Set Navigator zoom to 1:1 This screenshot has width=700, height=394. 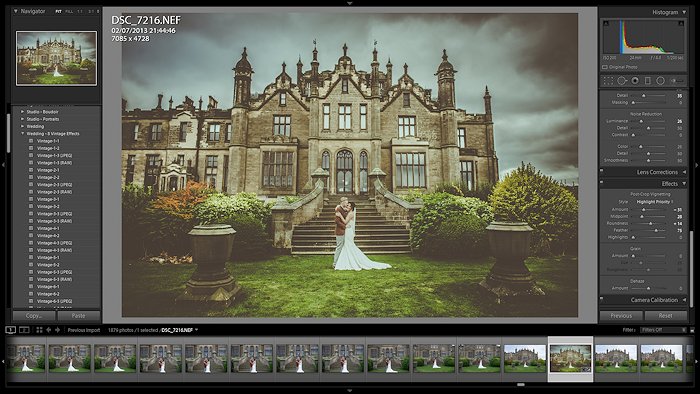(x=80, y=11)
